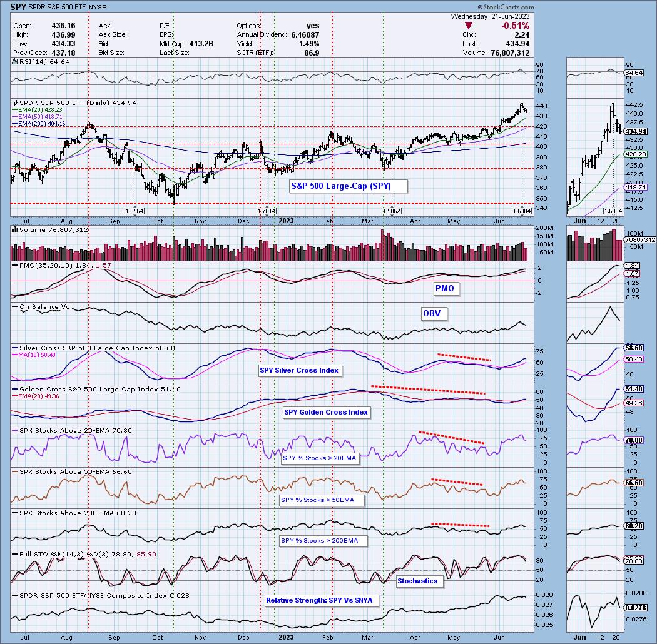
Task: Select the High value 436.99
Action: [x=63, y=35]
